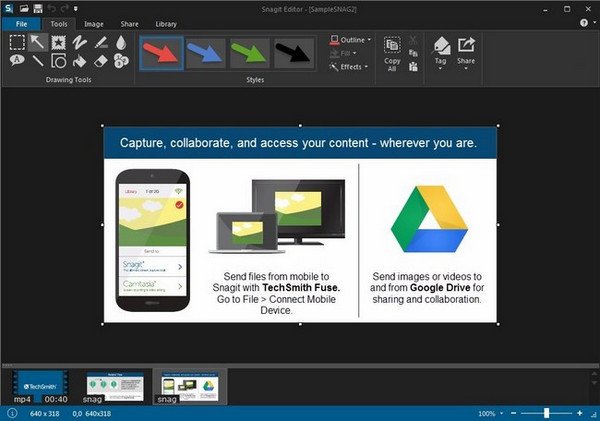This screenshot has height=421, width=600.
Task: Select the Step numbering tool
Action: [121, 60]
